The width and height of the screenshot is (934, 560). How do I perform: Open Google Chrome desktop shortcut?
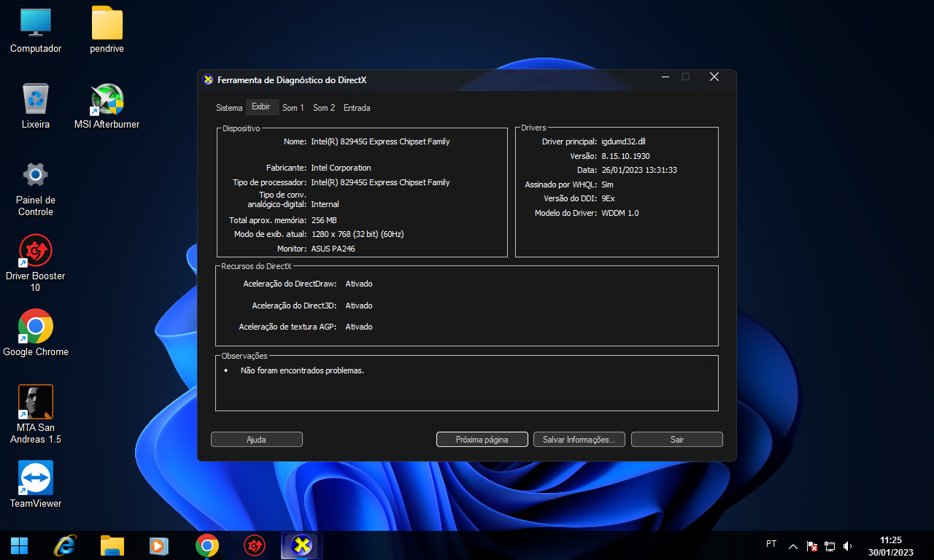point(36,334)
